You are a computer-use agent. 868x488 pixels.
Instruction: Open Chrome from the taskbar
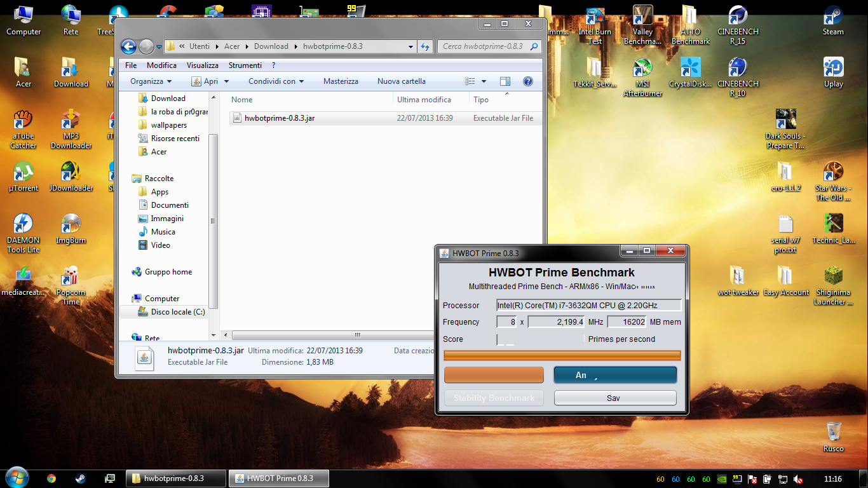(51, 478)
